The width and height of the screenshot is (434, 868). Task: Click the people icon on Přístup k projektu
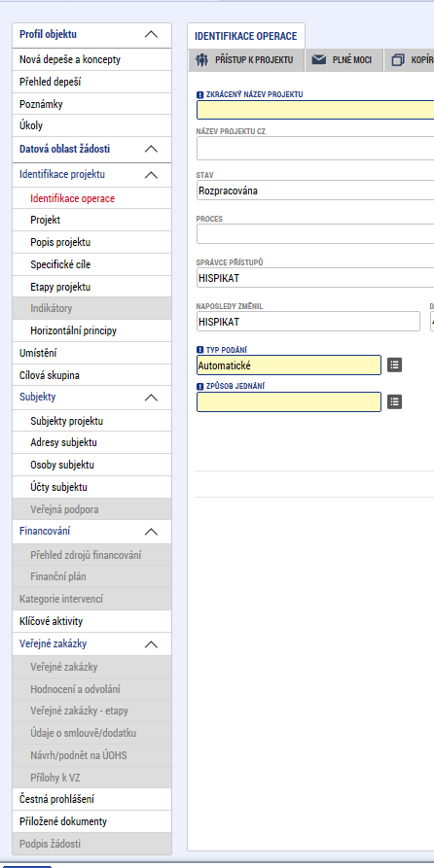click(201, 60)
